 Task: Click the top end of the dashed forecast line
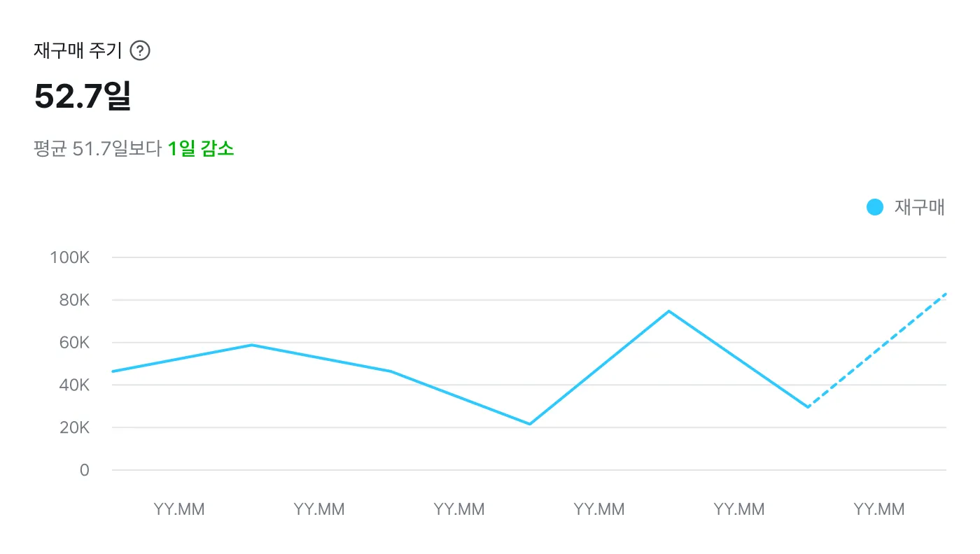tap(945, 294)
